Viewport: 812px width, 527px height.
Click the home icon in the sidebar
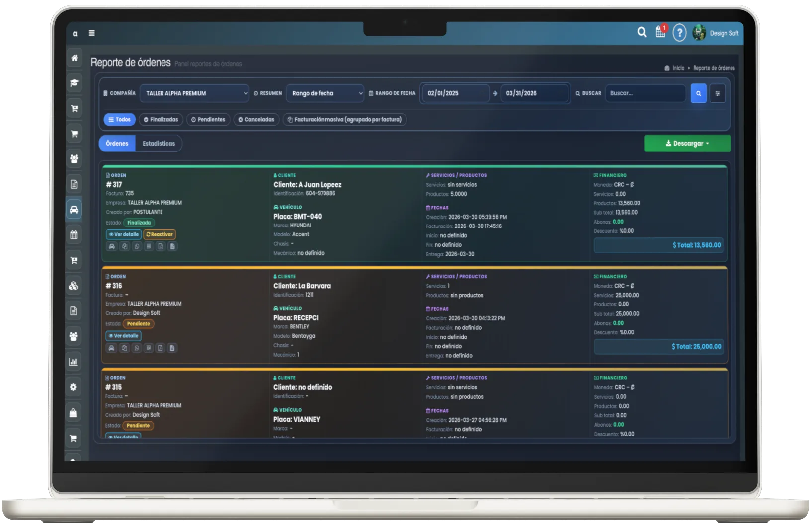74,58
